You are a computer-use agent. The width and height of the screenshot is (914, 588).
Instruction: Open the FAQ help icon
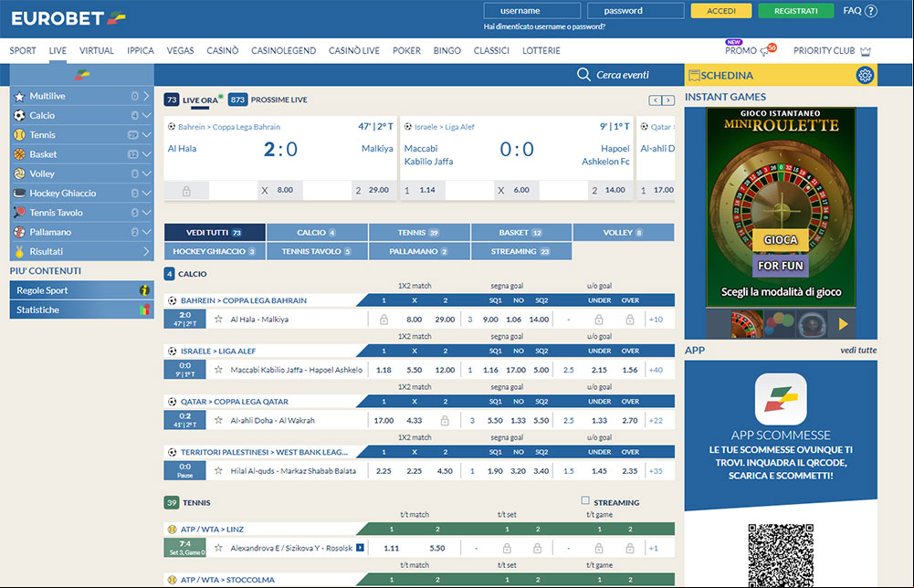(871, 11)
